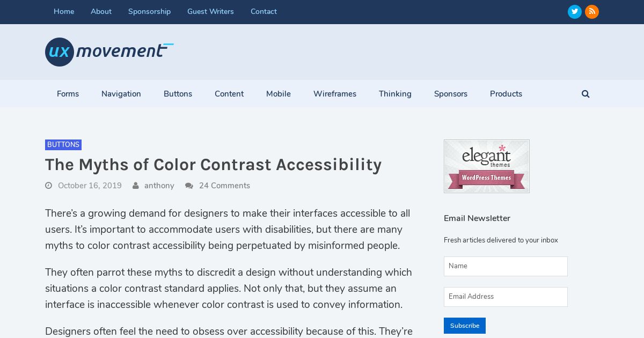Select the Navigation category
Image resolution: width=644 pixels, height=338 pixels.
tap(121, 94)
